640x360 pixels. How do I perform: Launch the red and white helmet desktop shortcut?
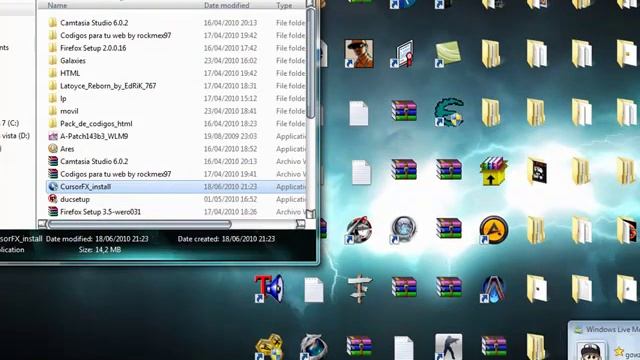coord(358,230)
